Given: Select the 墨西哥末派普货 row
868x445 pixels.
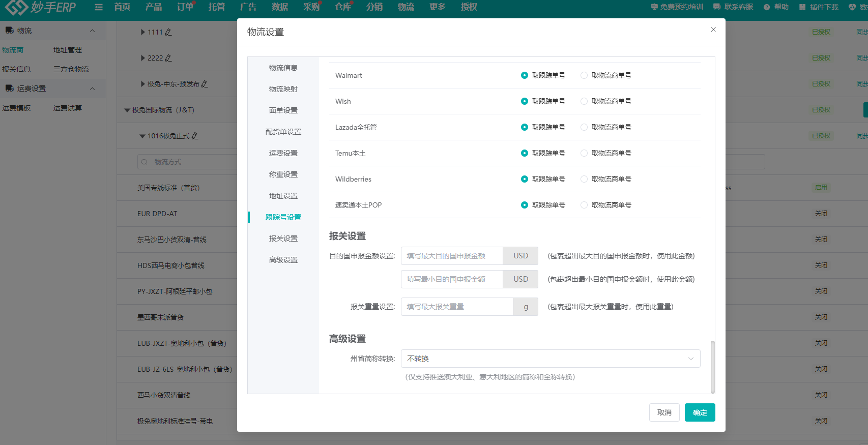Looking at the screenshot, I should point(160,317).
